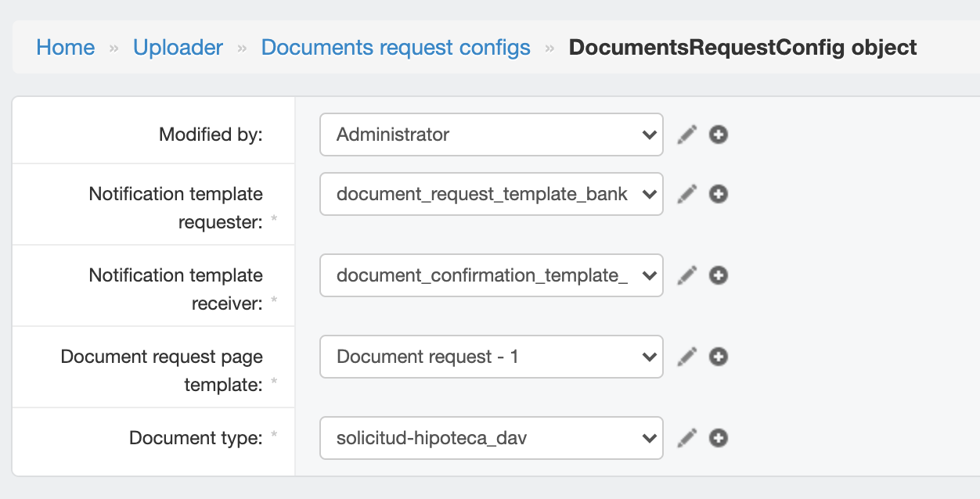Open the Notification template receiver dropdown
980x499 pixels.
coord(491,275)
